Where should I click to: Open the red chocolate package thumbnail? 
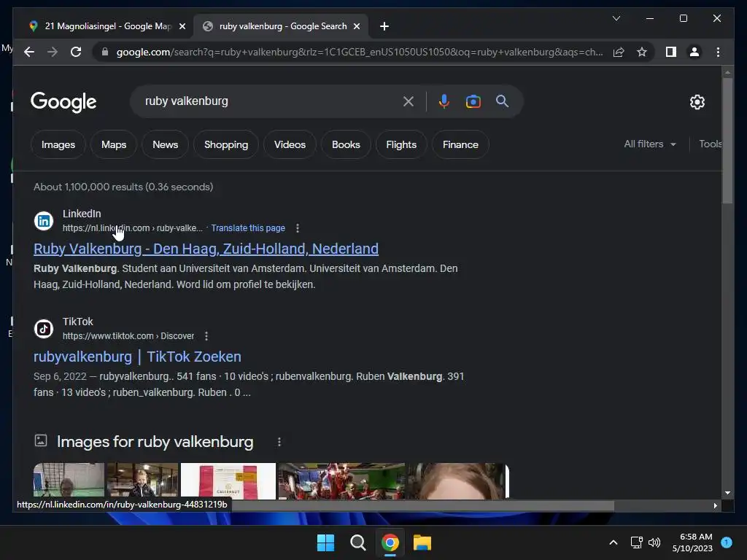click(228, 481)
